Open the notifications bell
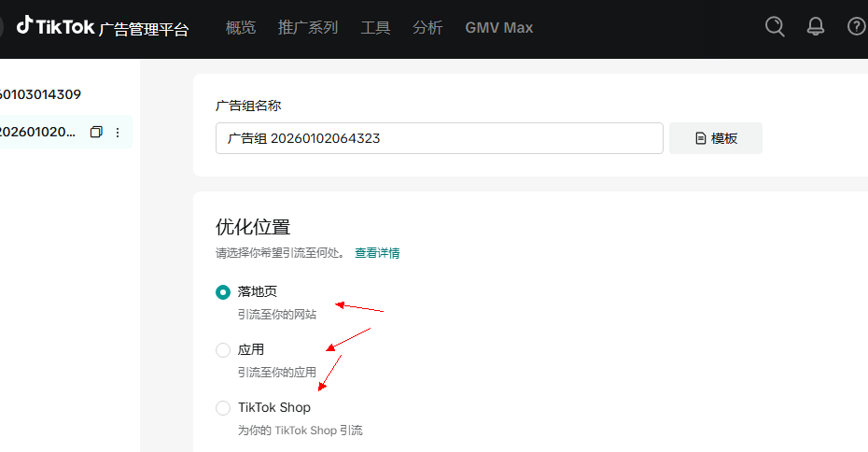This screenshot has width=868, height=452. [x=816, y=26]
